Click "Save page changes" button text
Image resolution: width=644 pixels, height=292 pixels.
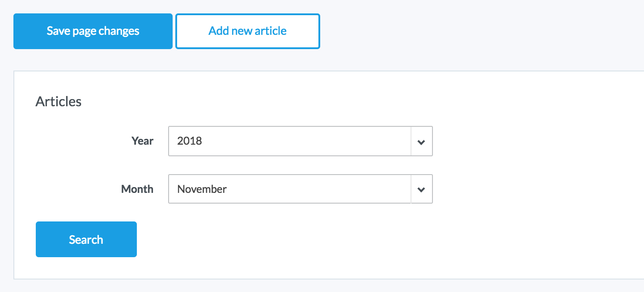click(x=93, y=31)
